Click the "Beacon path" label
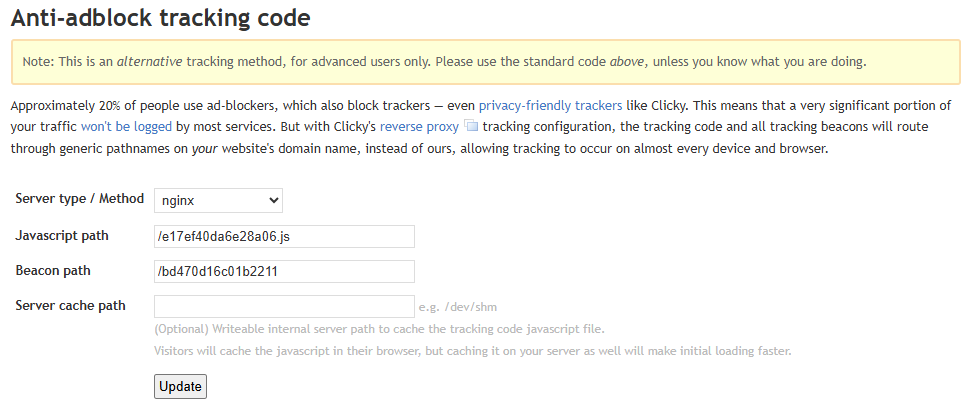Screen dimensions: 967x407 click(53, 270)
